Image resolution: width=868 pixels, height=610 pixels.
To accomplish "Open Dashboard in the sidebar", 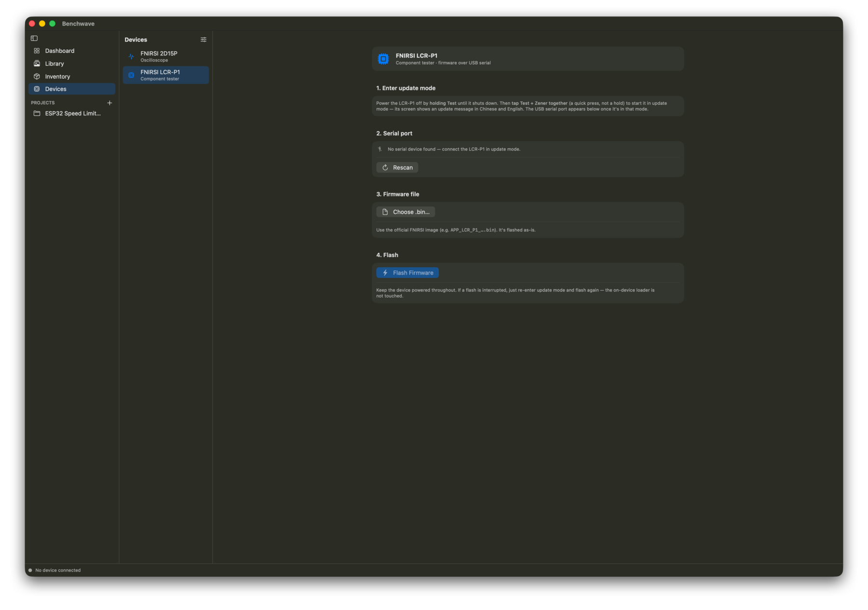I will (x=71, y=51).
